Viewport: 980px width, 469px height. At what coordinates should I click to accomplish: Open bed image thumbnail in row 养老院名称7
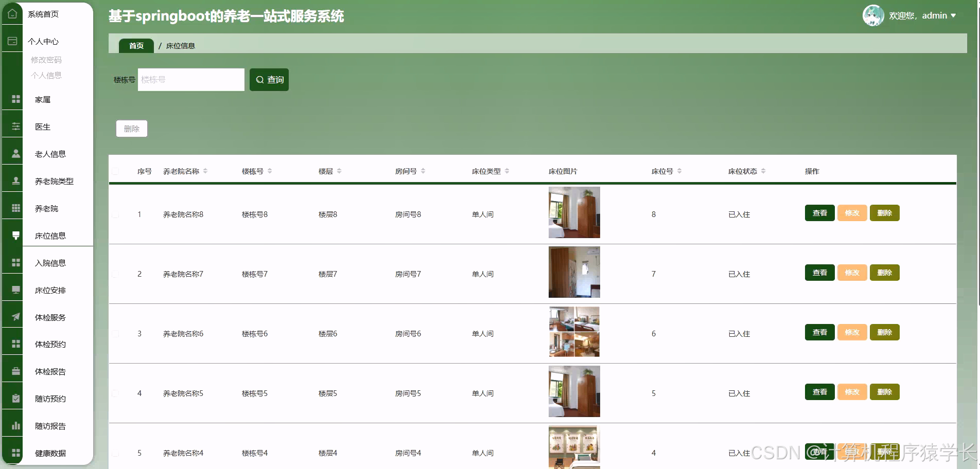[x=574, y=272]
